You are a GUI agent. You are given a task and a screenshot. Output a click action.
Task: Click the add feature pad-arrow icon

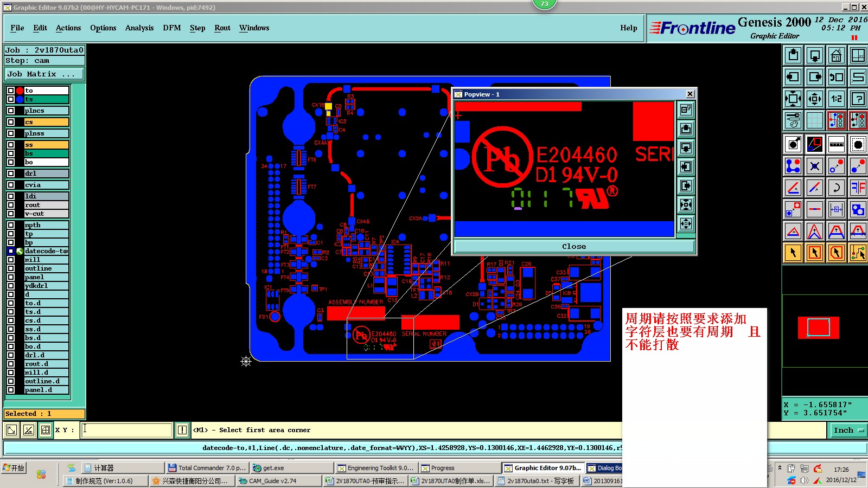[793, 144]
